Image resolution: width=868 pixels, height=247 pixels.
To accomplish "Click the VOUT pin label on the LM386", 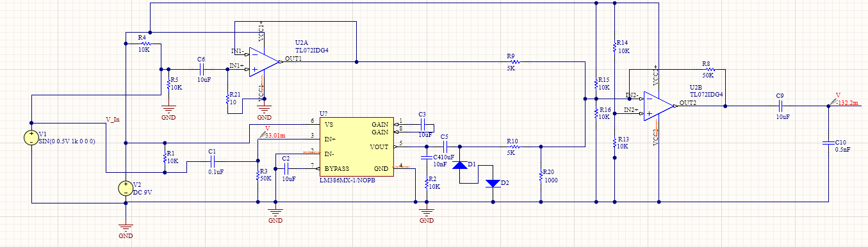I will click(x=379, y=147).
